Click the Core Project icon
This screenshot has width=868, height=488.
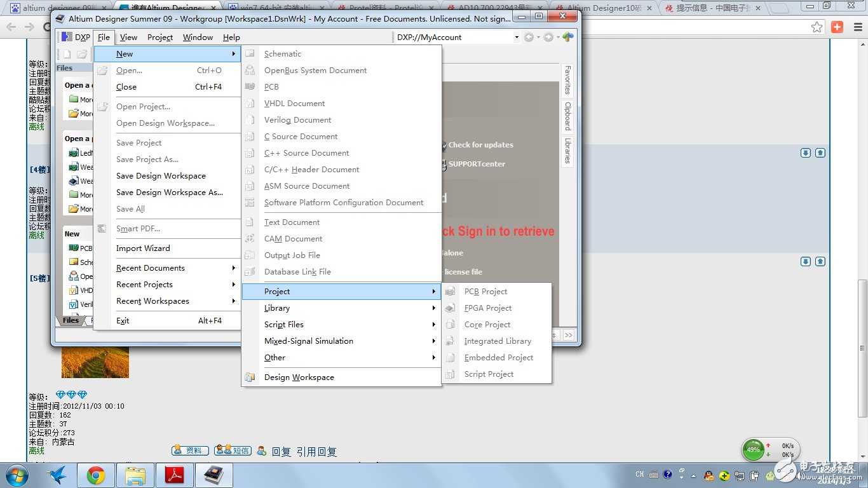pyautogui.click(x=450, y=325)
